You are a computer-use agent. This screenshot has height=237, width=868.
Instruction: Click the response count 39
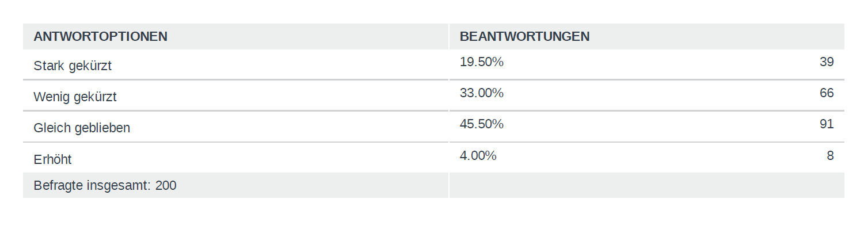click(827, 62)
